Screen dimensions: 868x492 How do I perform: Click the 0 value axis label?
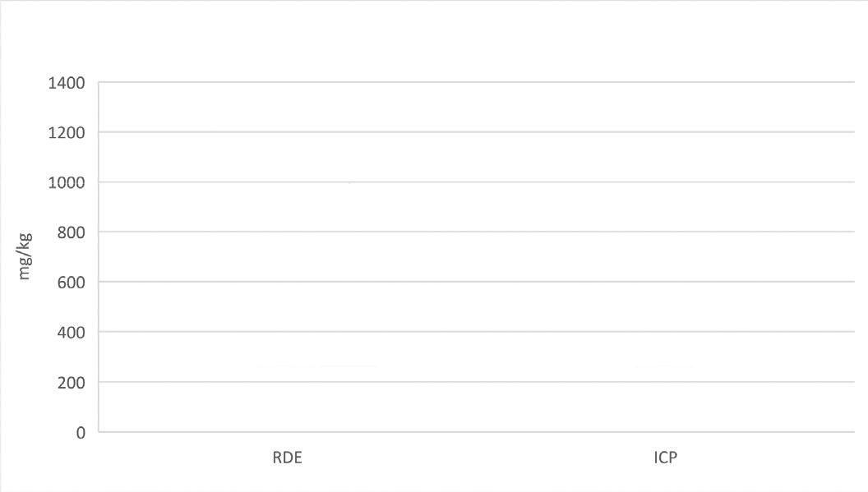click(81, 432)
